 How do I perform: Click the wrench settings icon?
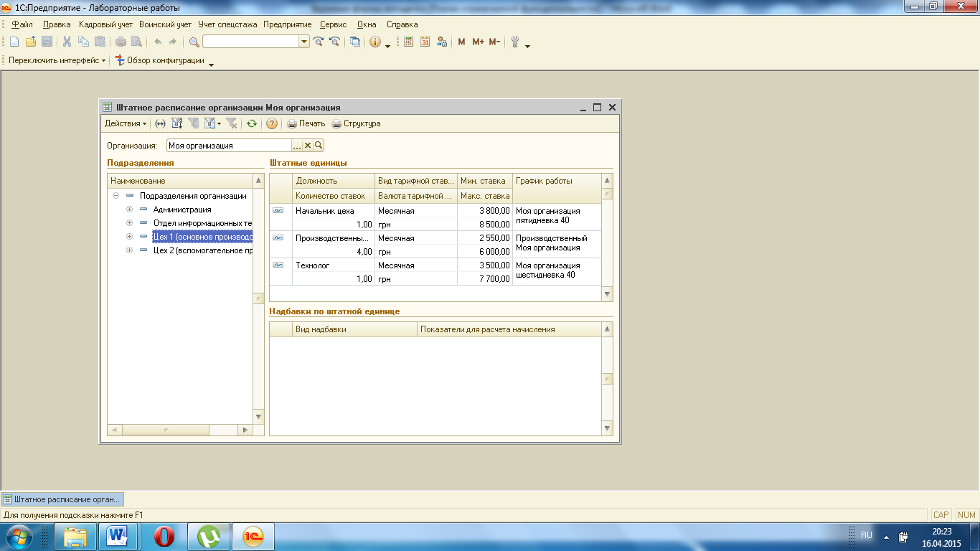[x=515, y=42]
